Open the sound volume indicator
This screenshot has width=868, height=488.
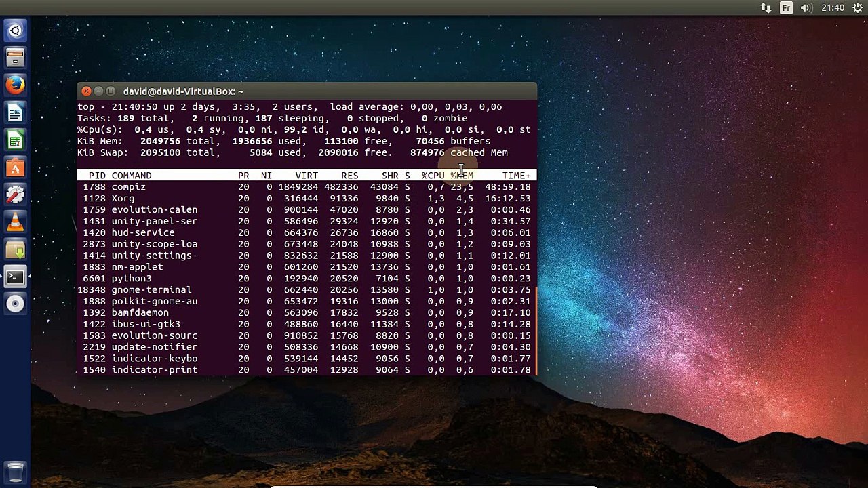click(x=806, y=8)
